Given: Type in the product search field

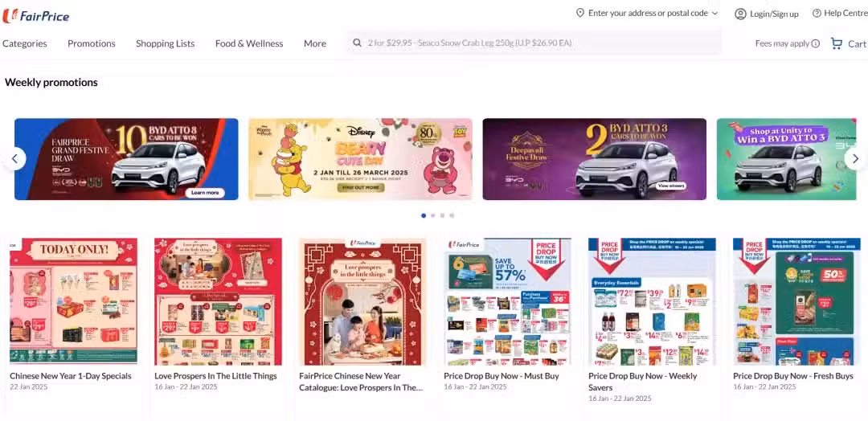Looking at the screenshot, I should 534,43.
